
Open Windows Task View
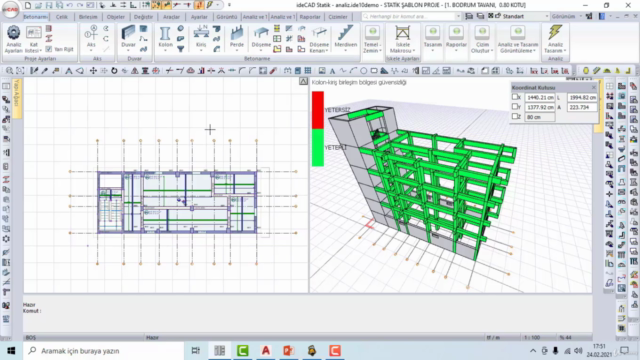pyautogui.click(x=196, y=351)
